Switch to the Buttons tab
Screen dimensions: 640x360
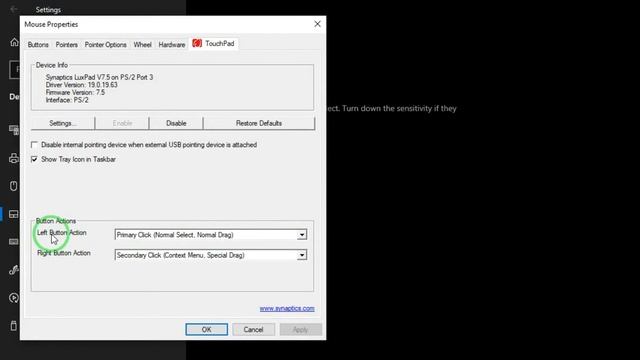[38, 44]
